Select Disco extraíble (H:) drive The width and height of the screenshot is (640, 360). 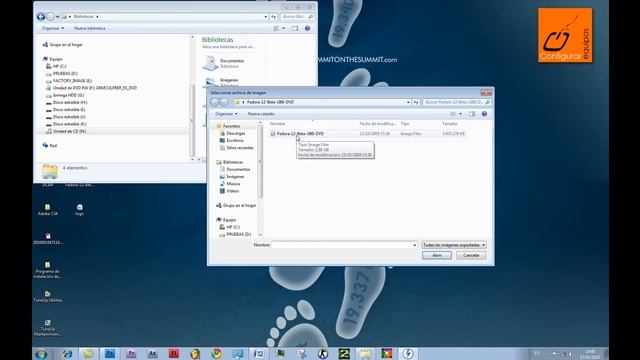pos(70,102)
